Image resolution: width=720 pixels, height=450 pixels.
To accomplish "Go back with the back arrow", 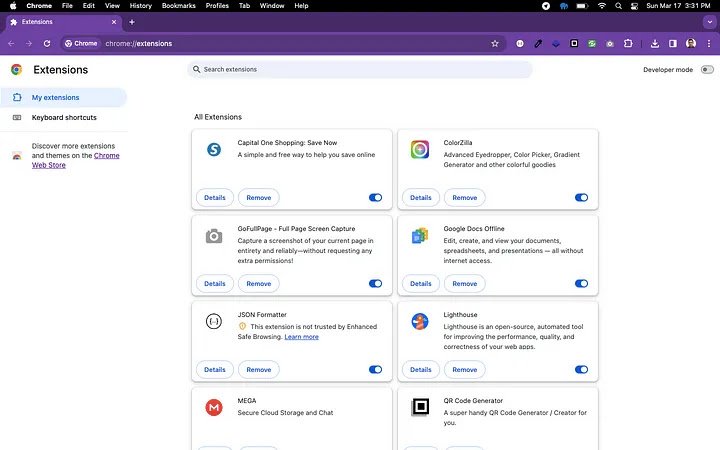I will [x=11, y=44].
